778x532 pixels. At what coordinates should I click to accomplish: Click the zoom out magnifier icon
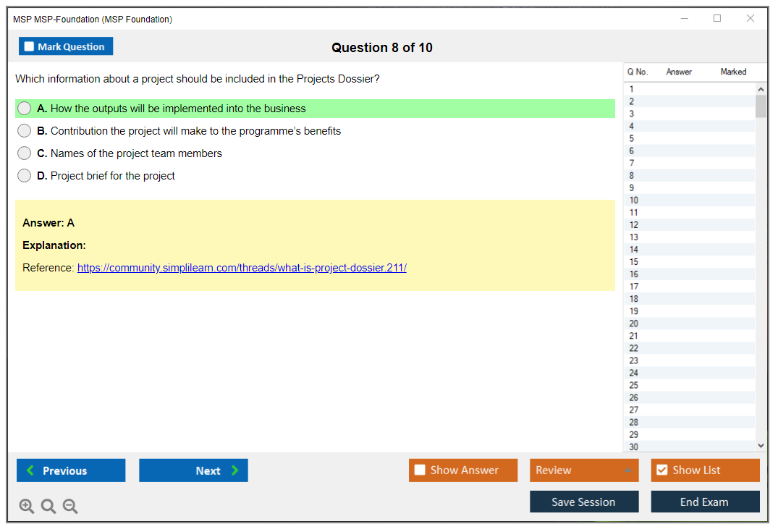coord(70,507)
